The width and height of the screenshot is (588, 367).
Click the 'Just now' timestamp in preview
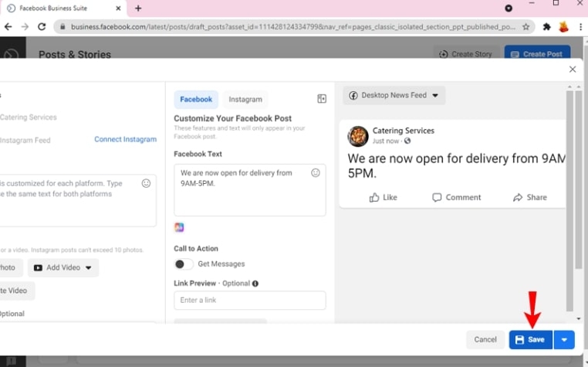[386, 141]
